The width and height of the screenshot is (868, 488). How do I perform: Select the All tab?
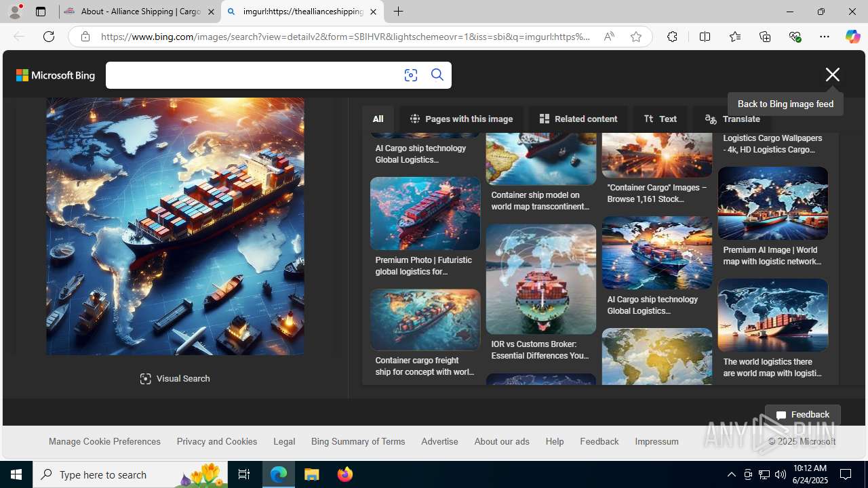click(378, 119)
